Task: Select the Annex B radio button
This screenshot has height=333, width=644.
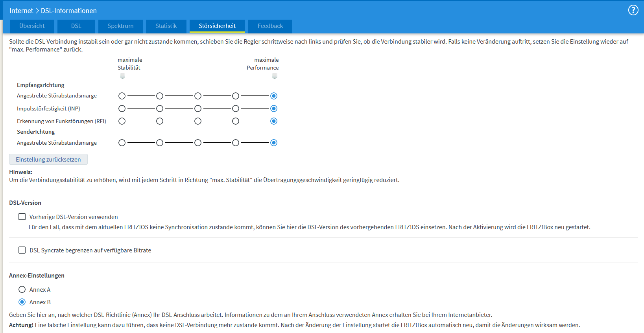Action: pos(22,302)
